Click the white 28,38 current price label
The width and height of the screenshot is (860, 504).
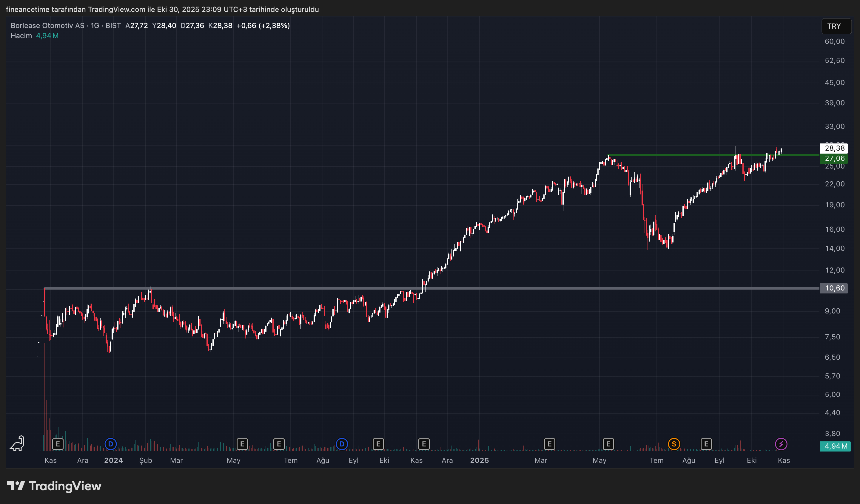coord(834,148)
